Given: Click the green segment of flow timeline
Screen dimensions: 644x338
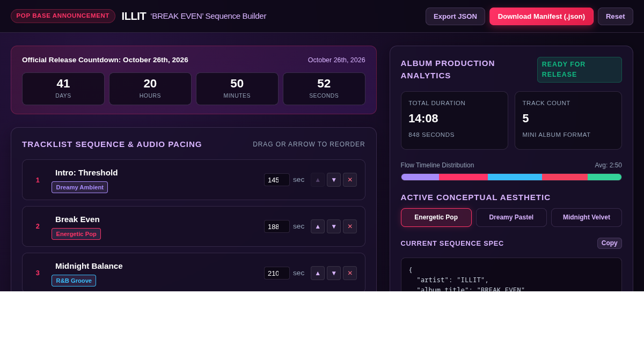Looking at the screenshot, I should [605, 177].
